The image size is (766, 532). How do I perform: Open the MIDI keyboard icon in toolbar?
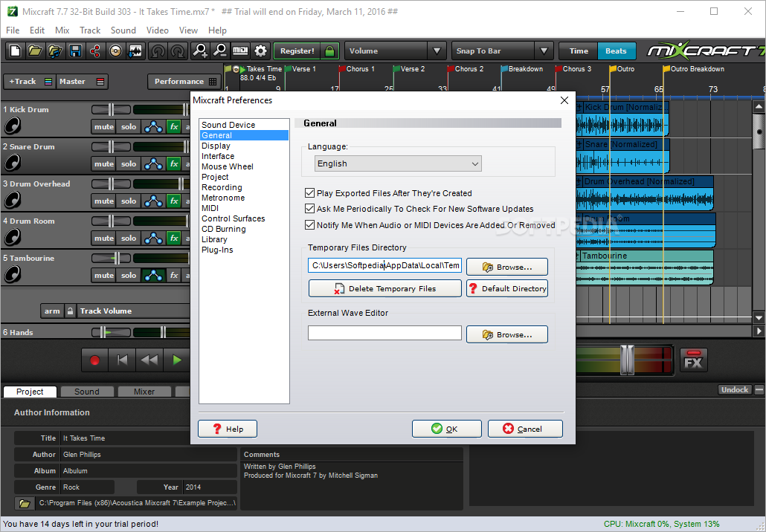pyautogui.click(x=240, y=51)
